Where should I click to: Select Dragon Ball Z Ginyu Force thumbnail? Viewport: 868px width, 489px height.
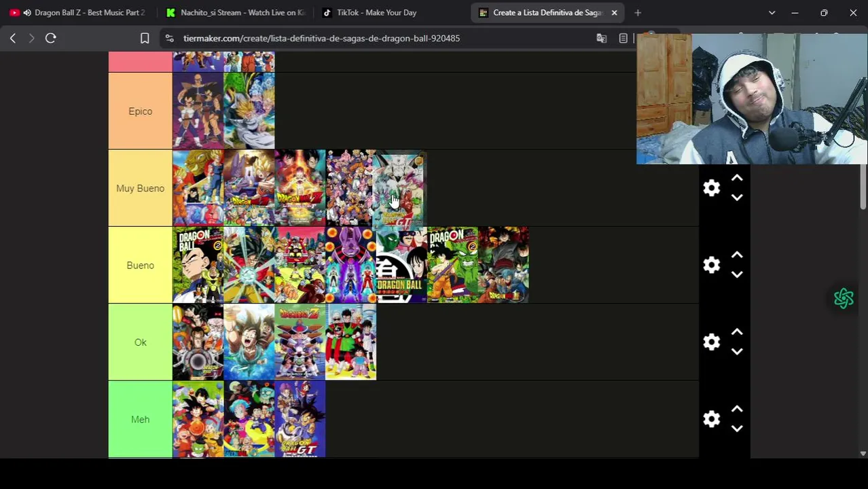pos(300,342)
